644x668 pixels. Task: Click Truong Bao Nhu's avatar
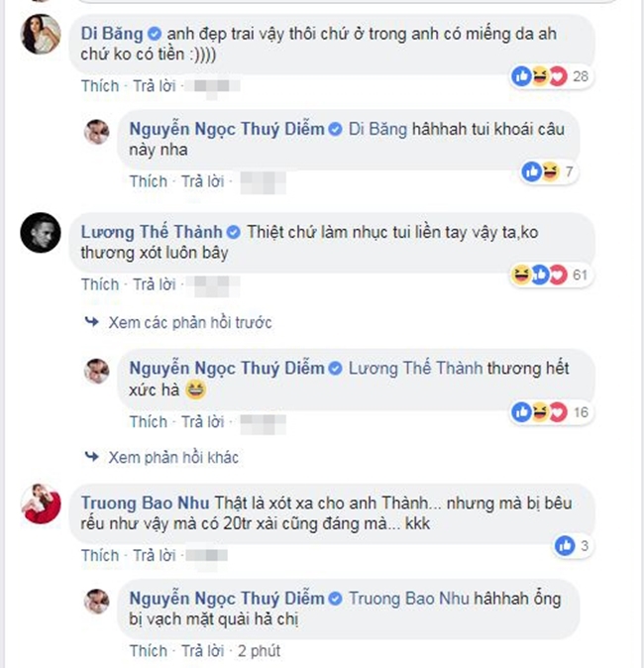pyautogui.click(x=41, y=507)
